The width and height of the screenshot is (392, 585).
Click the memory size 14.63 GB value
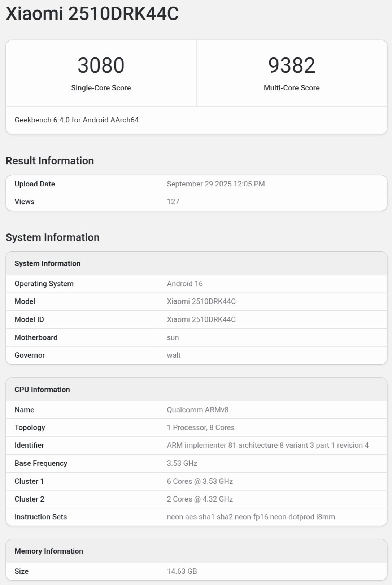(182, 571)
